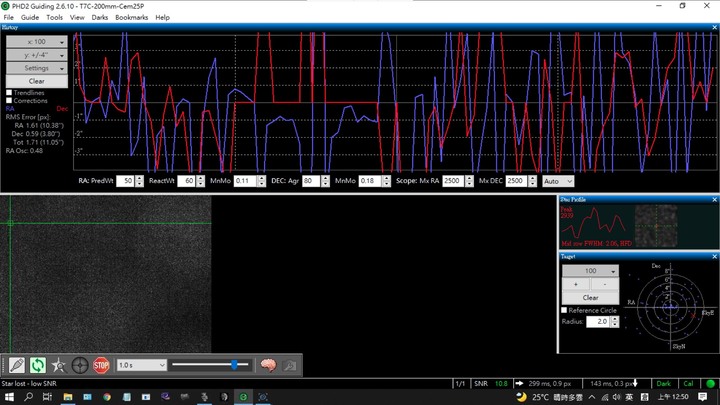Close the History graph panel
This screenshot has height=405, width=720.
(714, 28)
